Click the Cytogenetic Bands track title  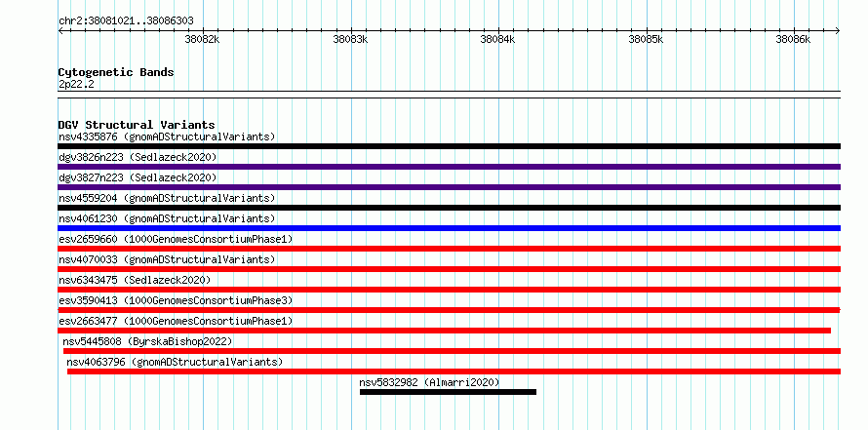(116, 72)
